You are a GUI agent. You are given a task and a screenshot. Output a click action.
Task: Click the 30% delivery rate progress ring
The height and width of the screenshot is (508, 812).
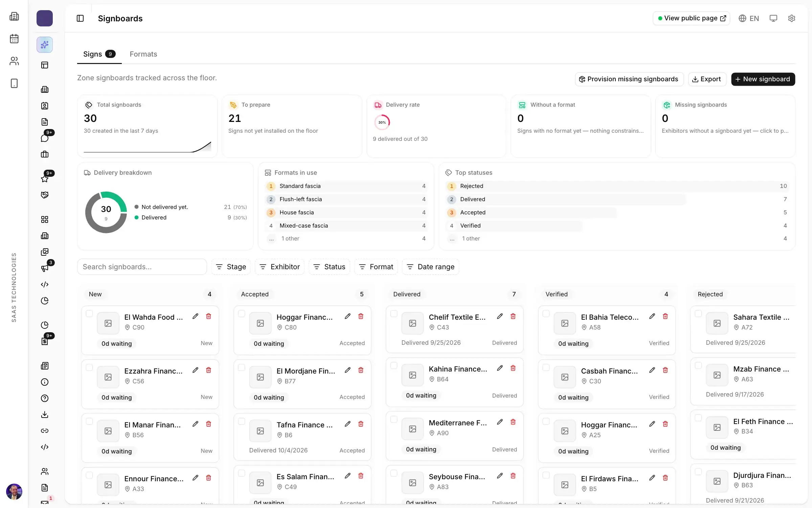[x=382, y=122]
